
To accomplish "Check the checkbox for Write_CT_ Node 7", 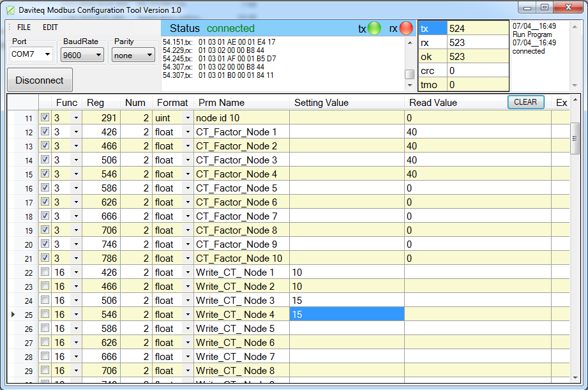I will tap(45, 356).
